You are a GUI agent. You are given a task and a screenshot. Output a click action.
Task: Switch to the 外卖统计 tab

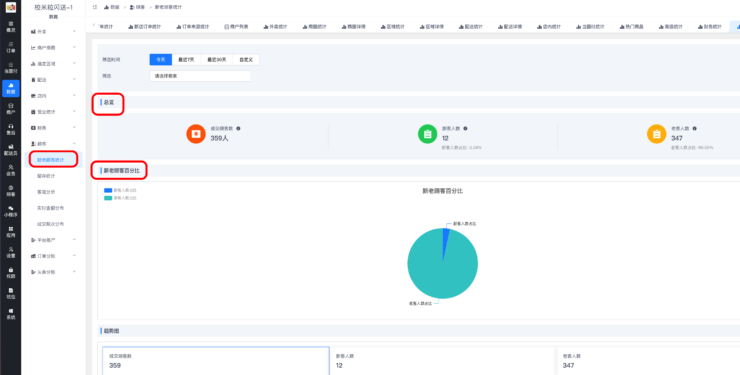coord(275,27)
